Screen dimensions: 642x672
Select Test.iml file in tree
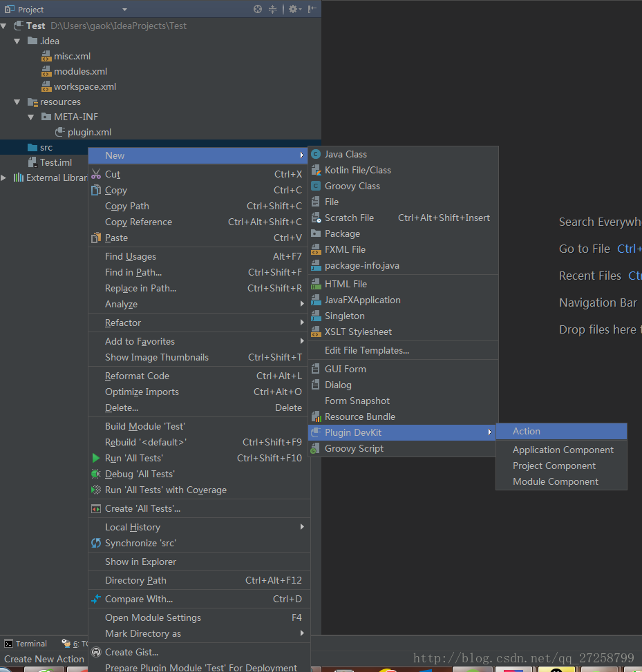pos(56,163)
